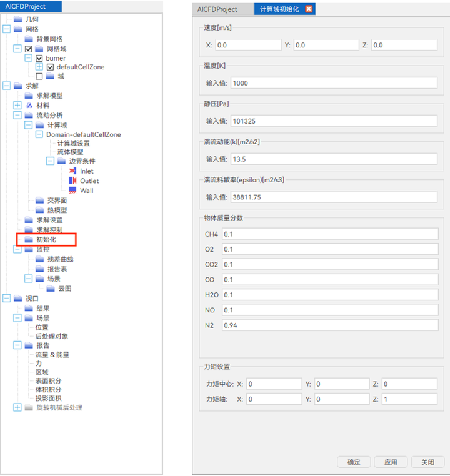Click the 报告 folder icon

tap(29, 345)
